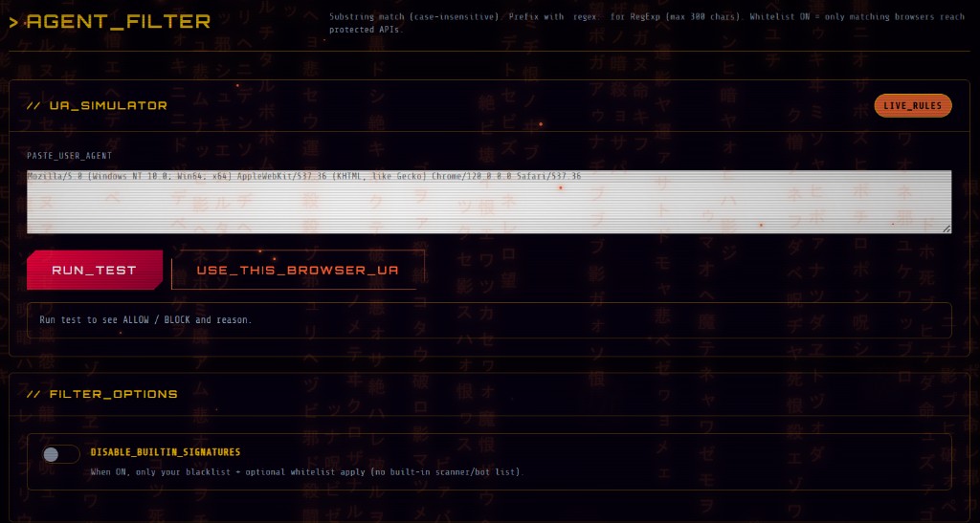
Task: Click the AGENT_FILTER page title
Action: pyautogui.click(x=119, y=21)
